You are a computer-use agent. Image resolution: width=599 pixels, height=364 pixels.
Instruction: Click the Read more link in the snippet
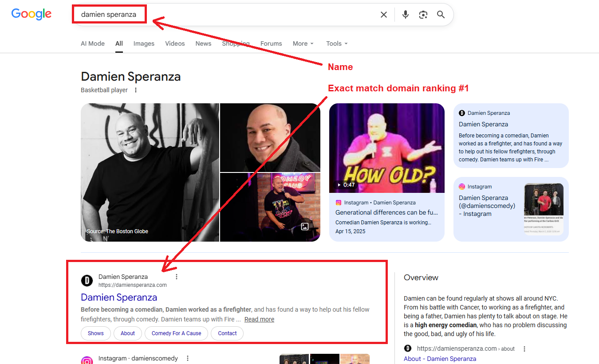259,319
